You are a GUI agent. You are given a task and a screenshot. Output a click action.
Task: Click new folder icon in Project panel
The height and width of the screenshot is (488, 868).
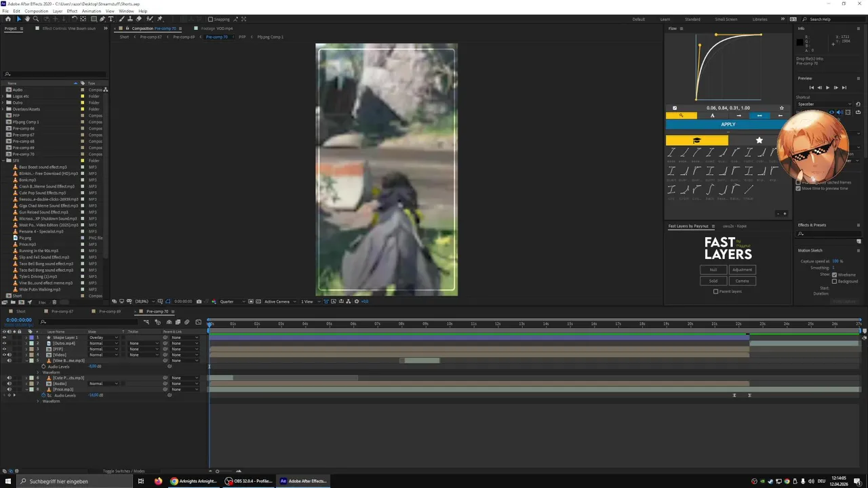pos(13,302)
